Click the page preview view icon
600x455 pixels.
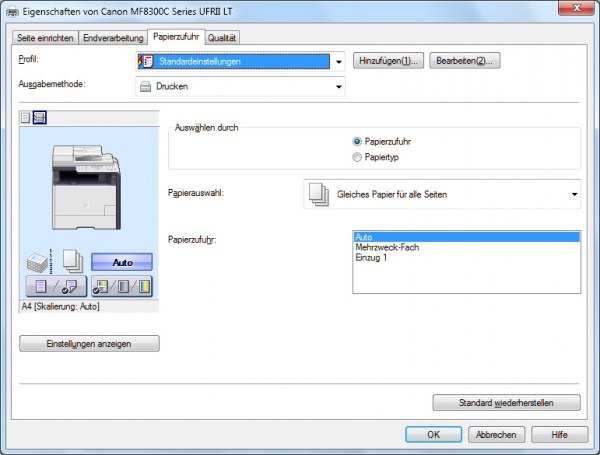tap(26, 118)
